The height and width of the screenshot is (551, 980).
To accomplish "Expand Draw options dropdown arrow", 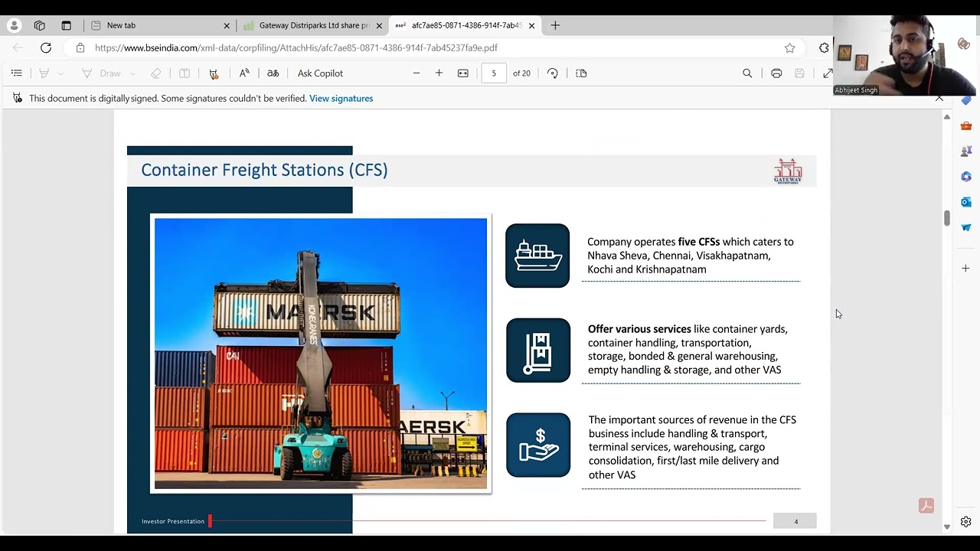I will tap(132, 73).
